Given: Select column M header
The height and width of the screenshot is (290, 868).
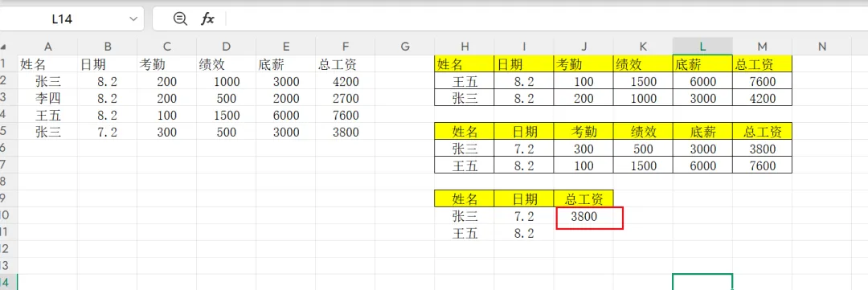Looking at the screenshot, I should pos(762,47).
